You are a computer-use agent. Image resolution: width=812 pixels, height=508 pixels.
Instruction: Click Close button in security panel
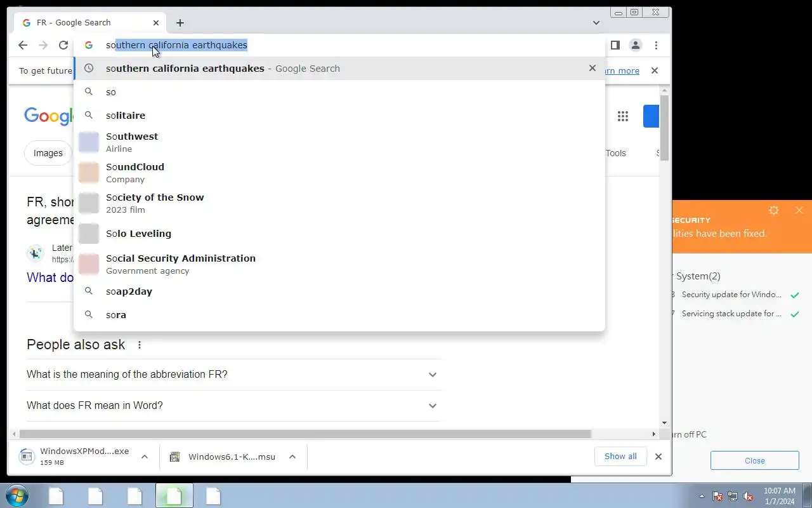(x=755, y=461)
